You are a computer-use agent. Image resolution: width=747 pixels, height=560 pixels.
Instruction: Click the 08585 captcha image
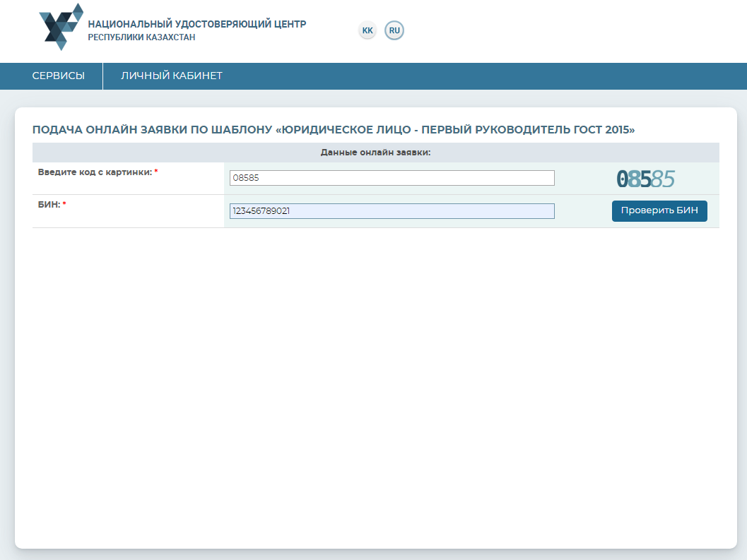tap(645, 179)
